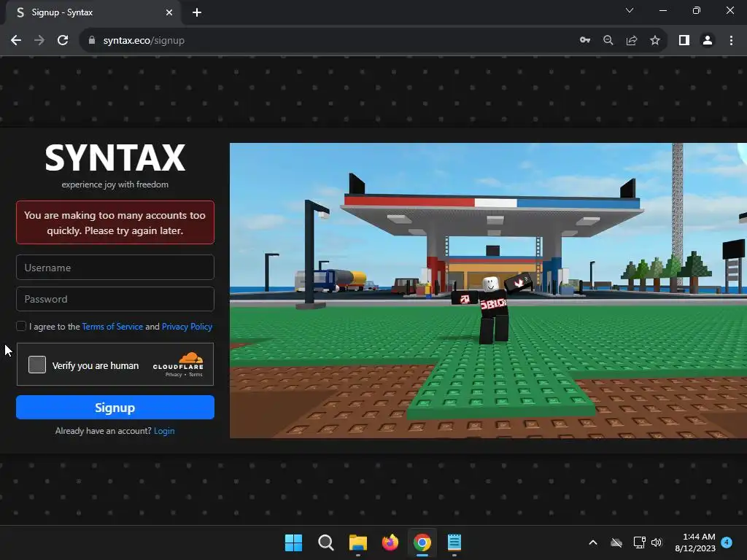The image size is (747, 560).
Task: Click the browser forward arrow
Action: 39,41
